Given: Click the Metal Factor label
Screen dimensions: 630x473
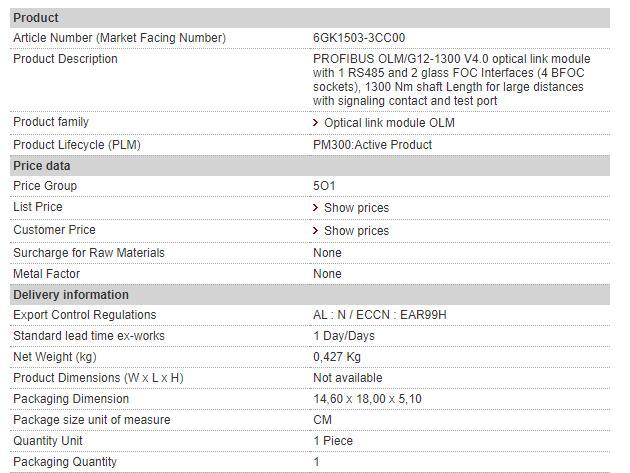Looking at the screenshot, I should coord(47,274).
